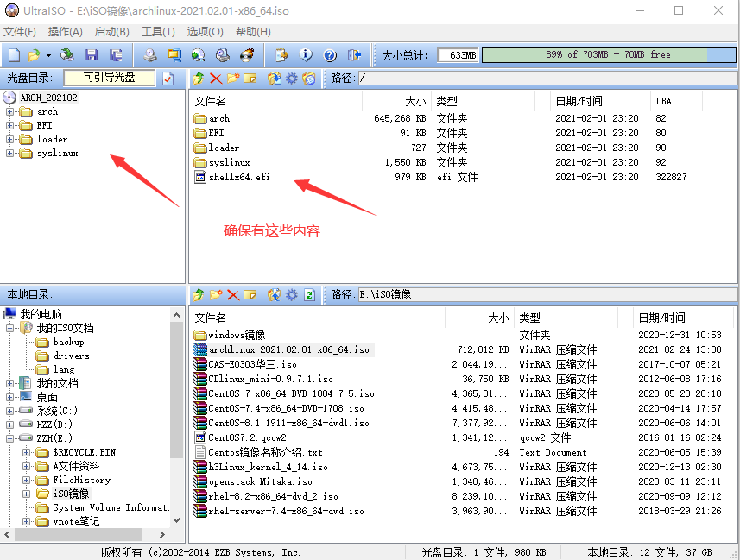Click the Hide local pane icon in image toolbar

point(309,79)
